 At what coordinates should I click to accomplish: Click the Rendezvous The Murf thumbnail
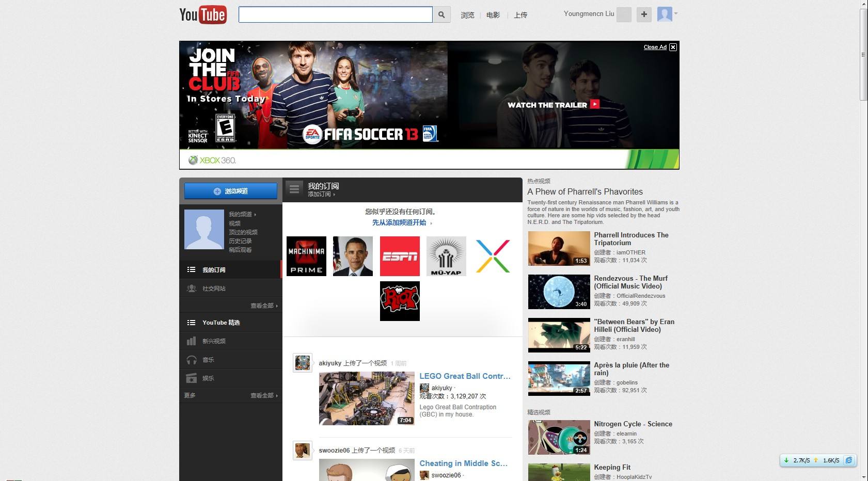559,292
